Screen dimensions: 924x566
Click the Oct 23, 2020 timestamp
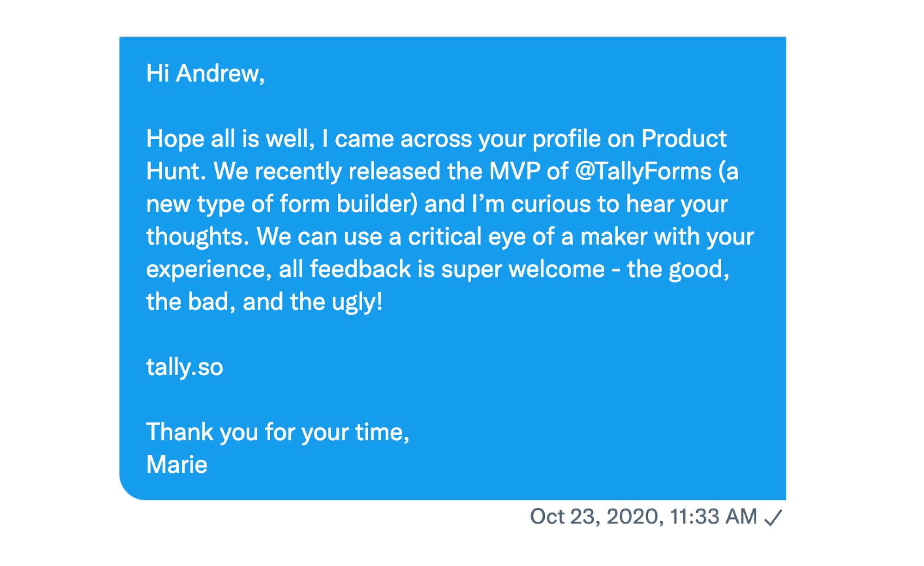[x=643, y=516]
